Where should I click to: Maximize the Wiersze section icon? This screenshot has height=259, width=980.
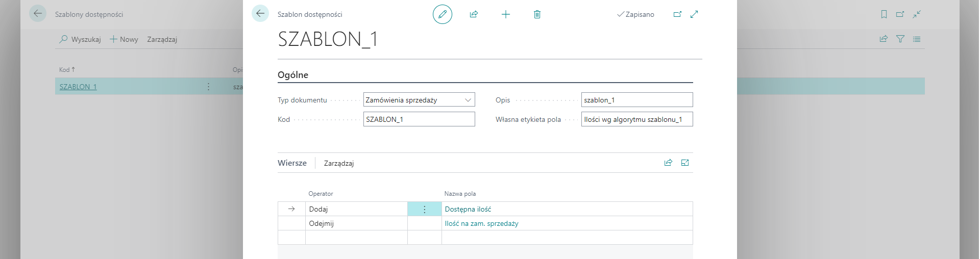pyautogui.click(x=685, y=163)
